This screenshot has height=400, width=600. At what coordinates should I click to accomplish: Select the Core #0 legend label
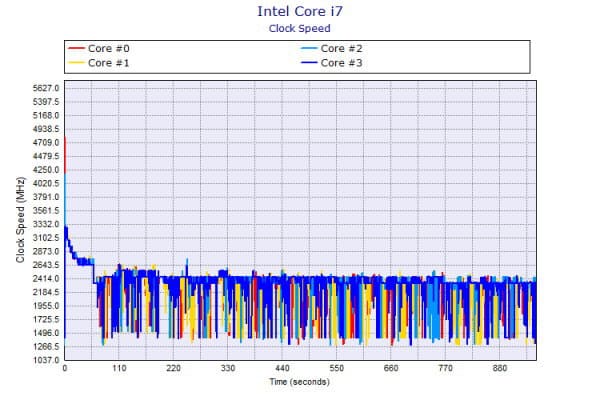coord(109,49)
